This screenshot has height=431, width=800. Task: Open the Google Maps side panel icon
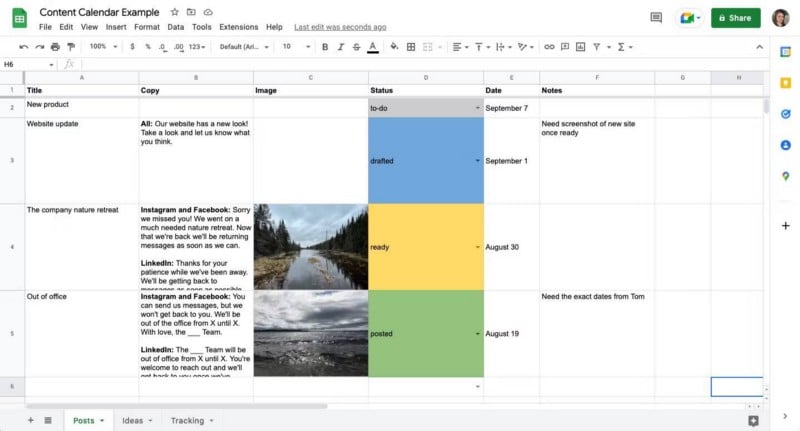[x=785, y=176]
